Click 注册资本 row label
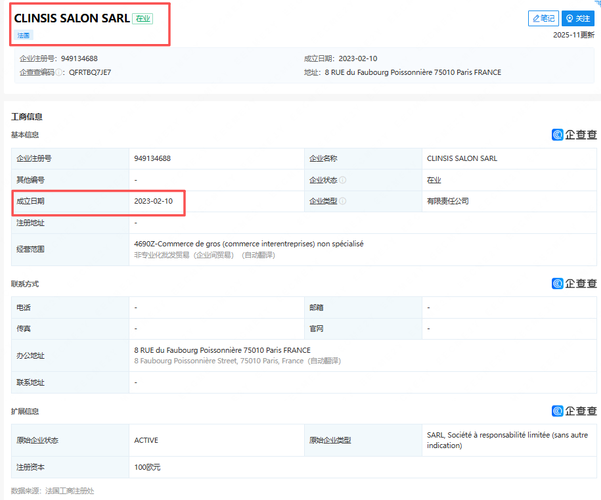 [30, 467]
